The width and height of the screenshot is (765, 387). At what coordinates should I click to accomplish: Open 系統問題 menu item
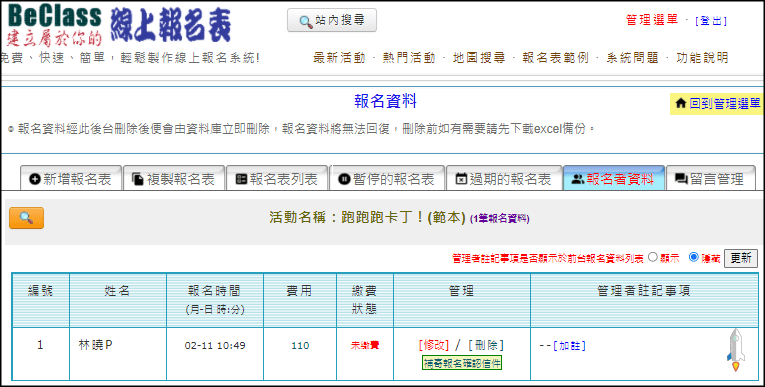(632, 58)
